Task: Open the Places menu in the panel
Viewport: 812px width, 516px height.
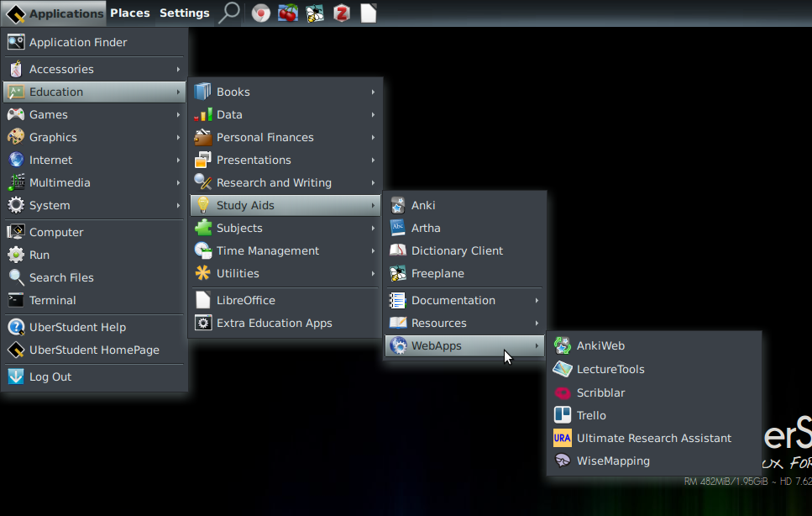Action: pos(129,13)
